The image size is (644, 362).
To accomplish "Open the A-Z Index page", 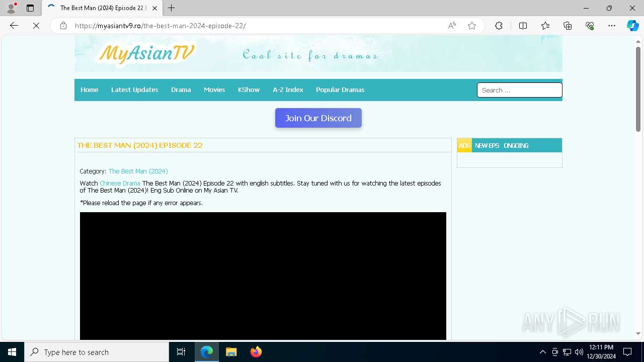I will click(288, 90).
